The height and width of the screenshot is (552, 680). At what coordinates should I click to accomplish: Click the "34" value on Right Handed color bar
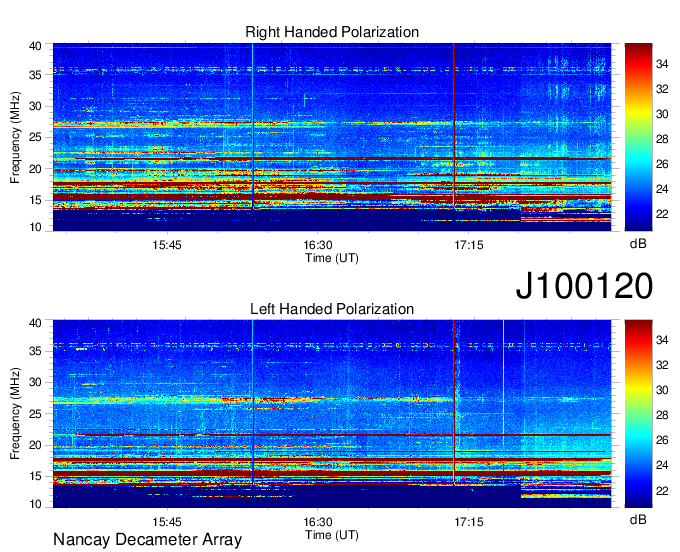coord(662,64)
